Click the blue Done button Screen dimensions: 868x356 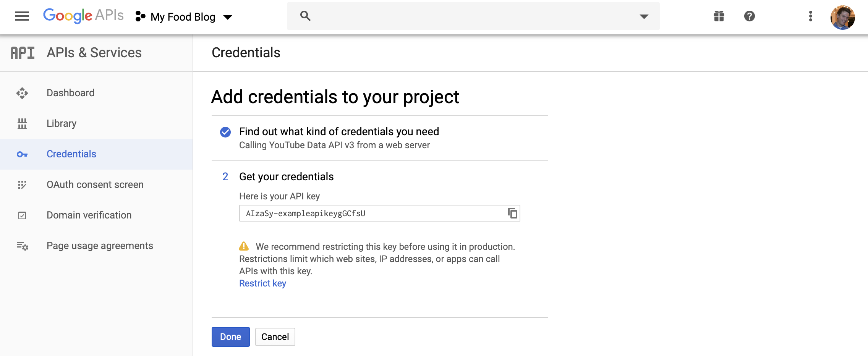(x=231, y=337)
